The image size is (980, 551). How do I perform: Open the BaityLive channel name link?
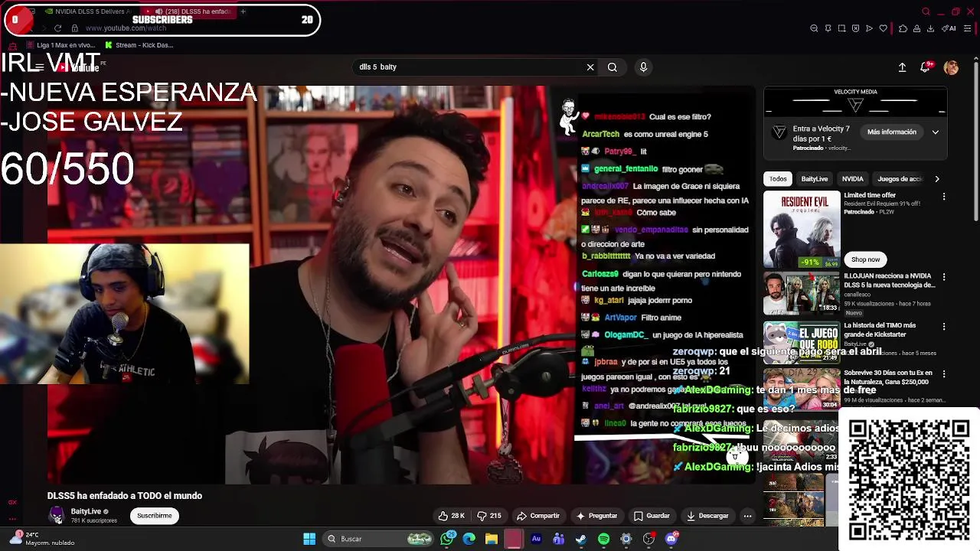86,511
